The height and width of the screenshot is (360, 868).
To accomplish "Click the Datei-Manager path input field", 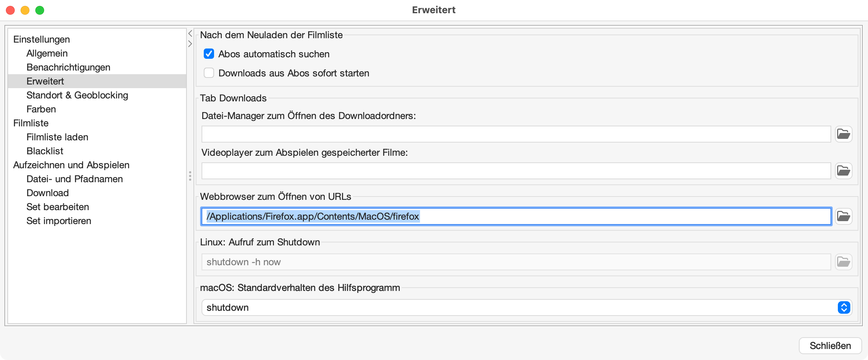I will 516,134.
